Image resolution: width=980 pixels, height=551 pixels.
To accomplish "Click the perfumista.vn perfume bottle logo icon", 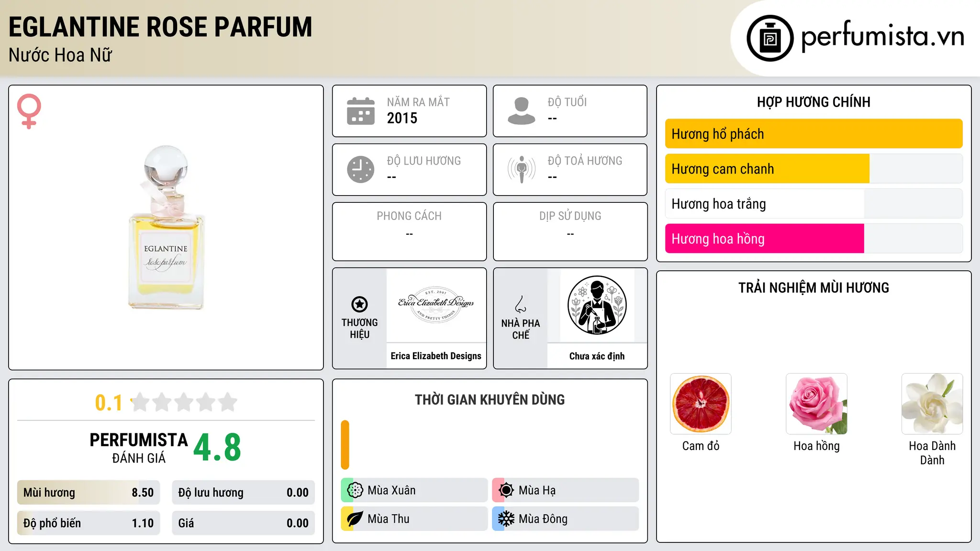I will 770,38.
